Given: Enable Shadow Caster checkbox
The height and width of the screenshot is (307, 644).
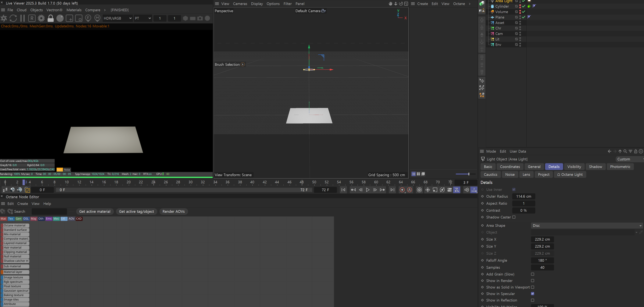Looking at the screenshot, I should click(x=514, y=217).
